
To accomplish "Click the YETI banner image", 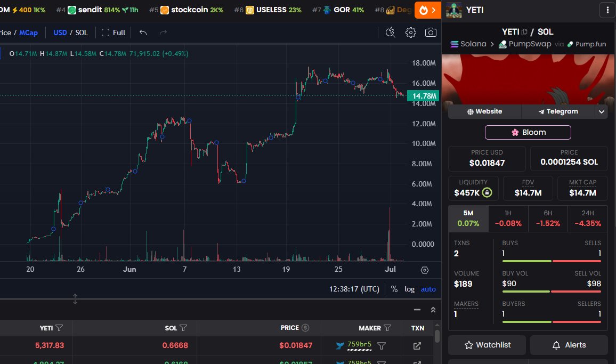I will point(528,80).
